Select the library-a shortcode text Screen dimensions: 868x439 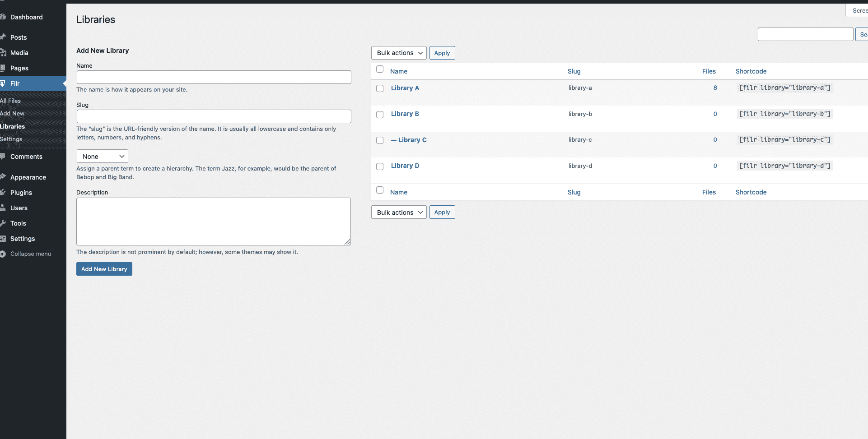click(785, 88)
